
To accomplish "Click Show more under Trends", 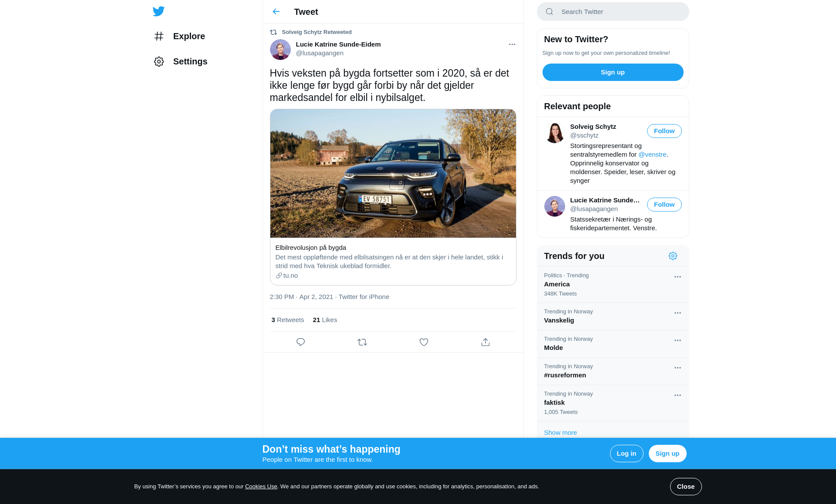I will pyautogui.click(x=560, y=433).
